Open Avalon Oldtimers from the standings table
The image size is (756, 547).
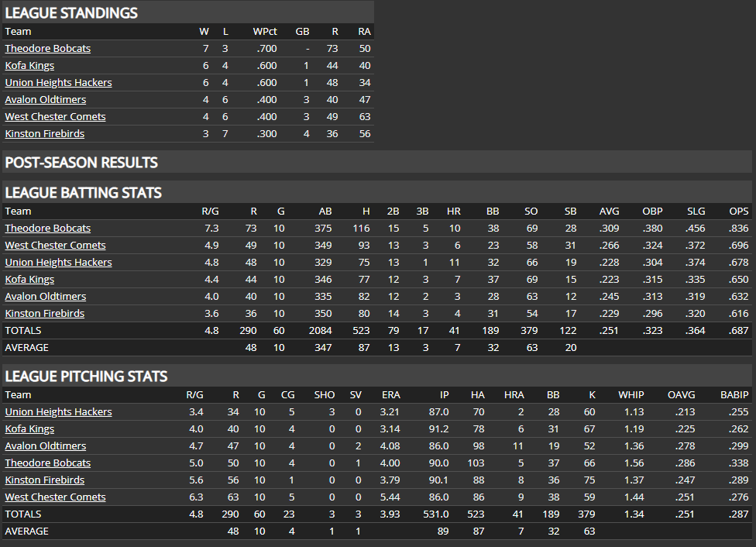[x=45, y=99]
